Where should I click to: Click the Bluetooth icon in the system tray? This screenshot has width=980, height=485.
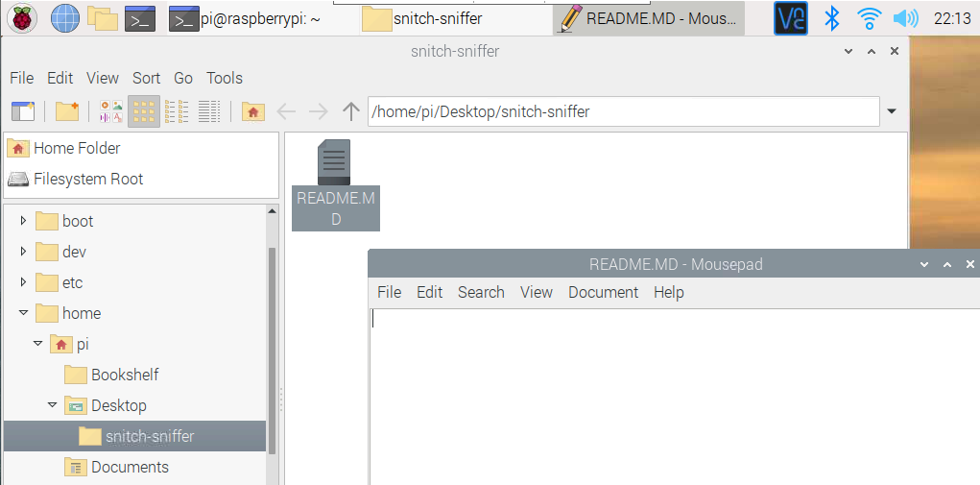[x=832, y=17]
